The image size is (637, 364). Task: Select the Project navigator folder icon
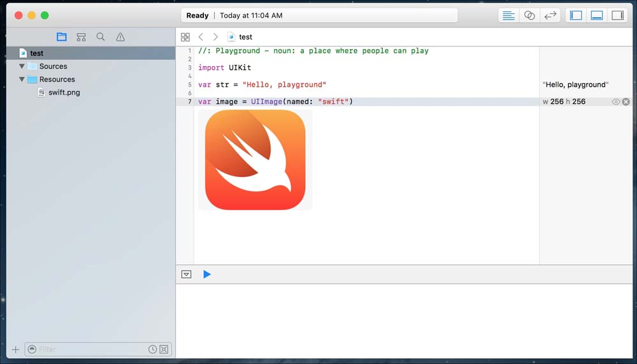[x=61, y=37]
